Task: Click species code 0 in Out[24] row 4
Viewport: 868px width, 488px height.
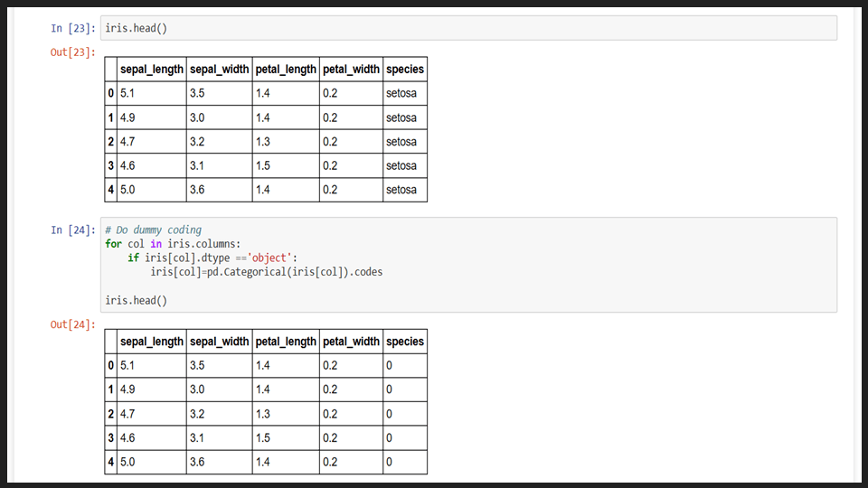Action: (x=389, y=462)
